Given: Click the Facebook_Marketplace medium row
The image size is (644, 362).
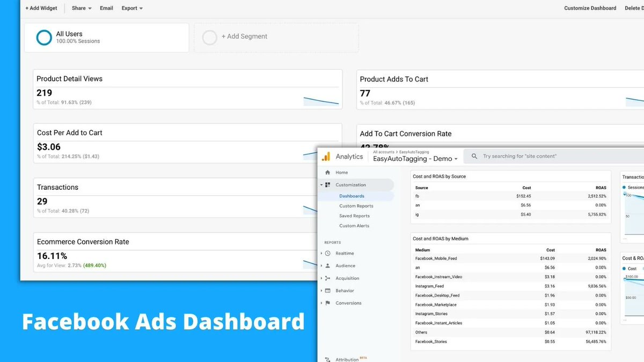Looking at the screenshot, I should click(x=511, y=305).
